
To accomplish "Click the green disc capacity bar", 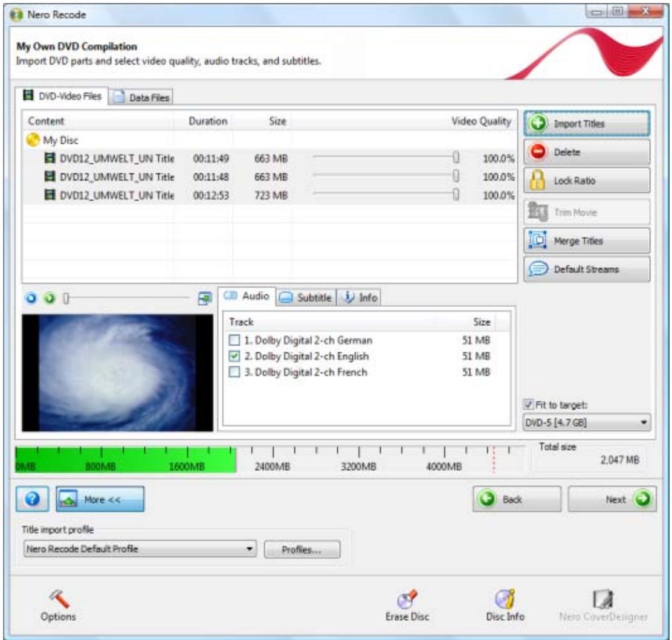I will point(126,459).
